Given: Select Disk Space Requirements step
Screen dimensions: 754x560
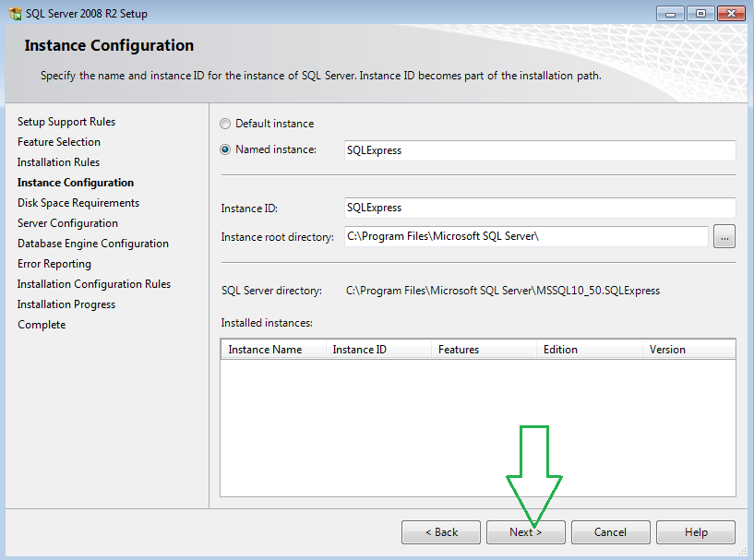Looking at the screenshot, I should pos(78,203).
